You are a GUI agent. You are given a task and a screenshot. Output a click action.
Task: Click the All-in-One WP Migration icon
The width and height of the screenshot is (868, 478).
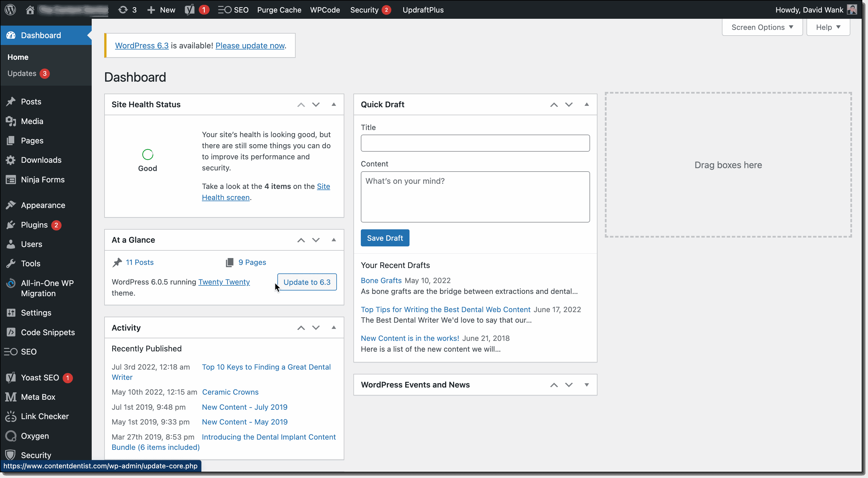pyautogui.click(x=11, y=283)
